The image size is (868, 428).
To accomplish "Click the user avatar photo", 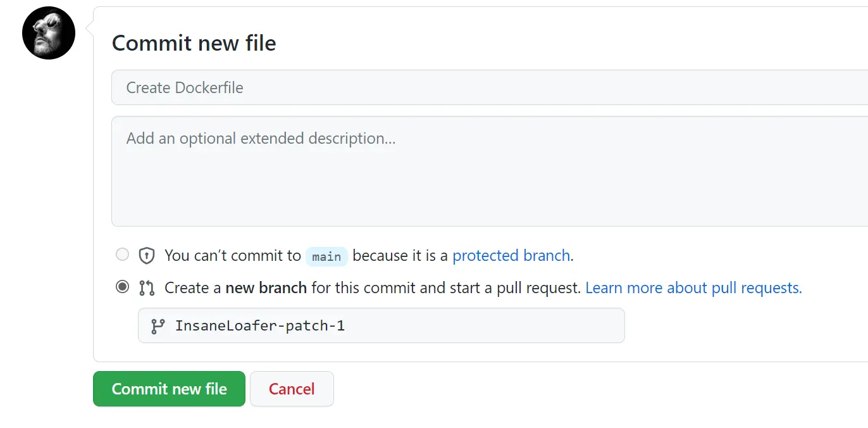I will tap(49, 33).
